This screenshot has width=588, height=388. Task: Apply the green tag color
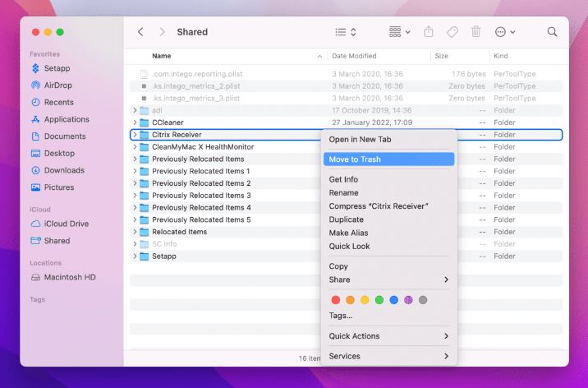click(379, 300)
